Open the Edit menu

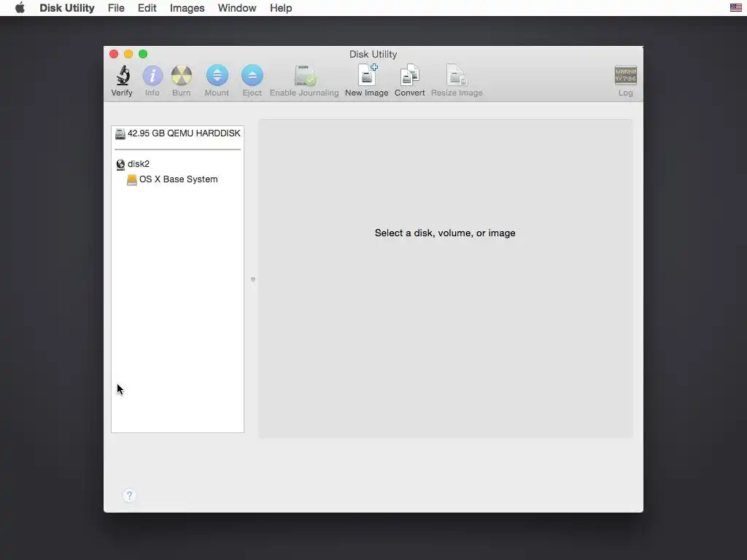pos(147,8)
